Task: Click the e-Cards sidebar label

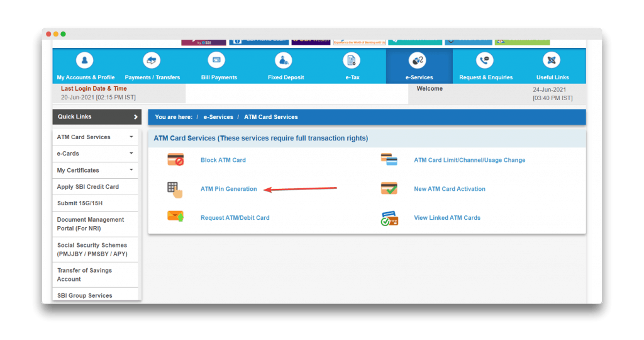Action: pos(68,154)
